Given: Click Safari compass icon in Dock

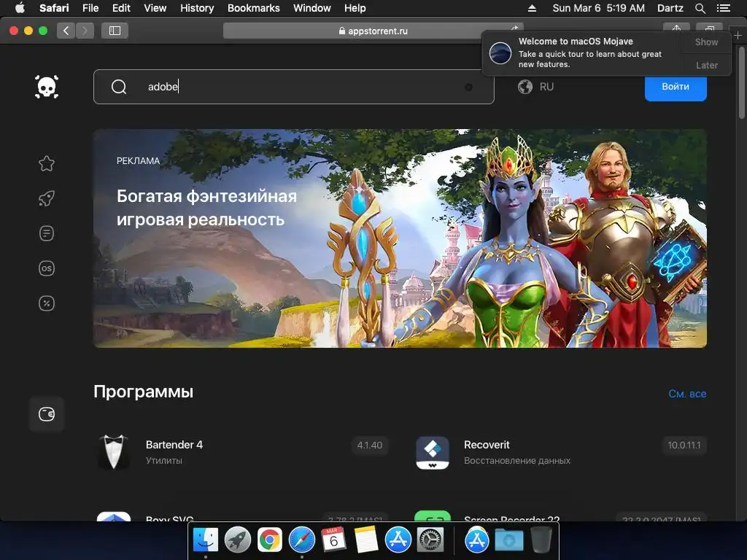Looking at the screenshot, I should click(x=302, y=540).
